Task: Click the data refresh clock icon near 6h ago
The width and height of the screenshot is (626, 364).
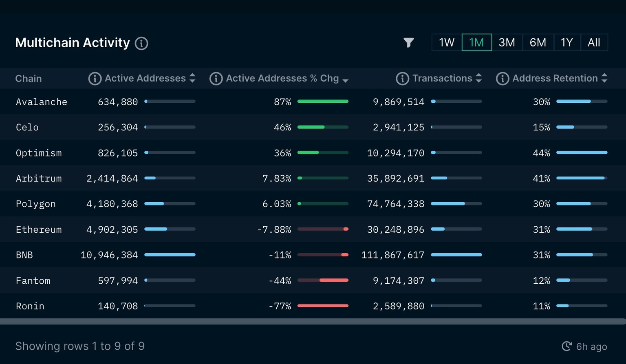Action: pyautogui.click(x=566, y=346)
